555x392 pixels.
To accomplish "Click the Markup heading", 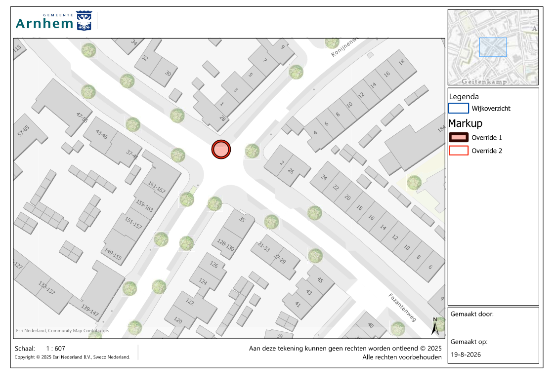I will tap(465, 123).
